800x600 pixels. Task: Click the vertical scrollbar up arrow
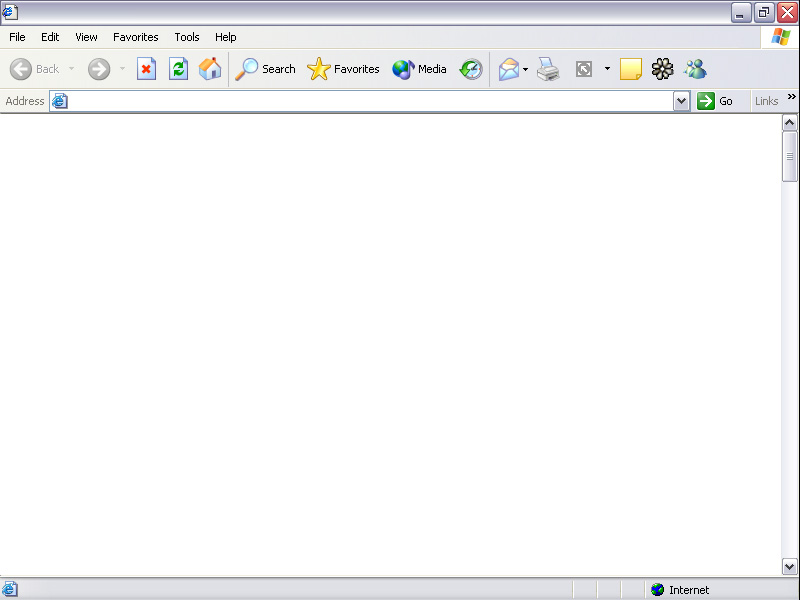click(789, 122)
